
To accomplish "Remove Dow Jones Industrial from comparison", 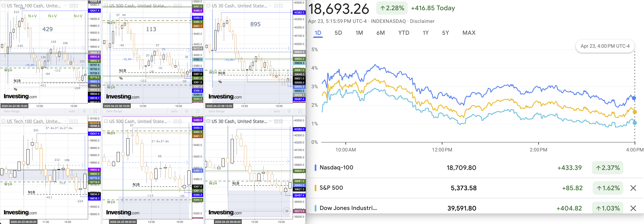I will [x=633, y=208].
